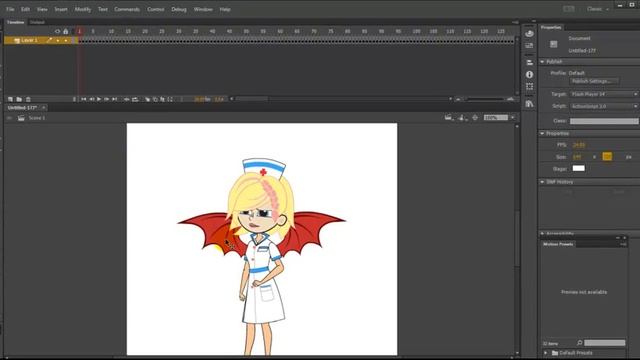Expand the Default Presets folder
This screenshot has height=360, width=640.
pyautogui.click(x=546, y=353)
